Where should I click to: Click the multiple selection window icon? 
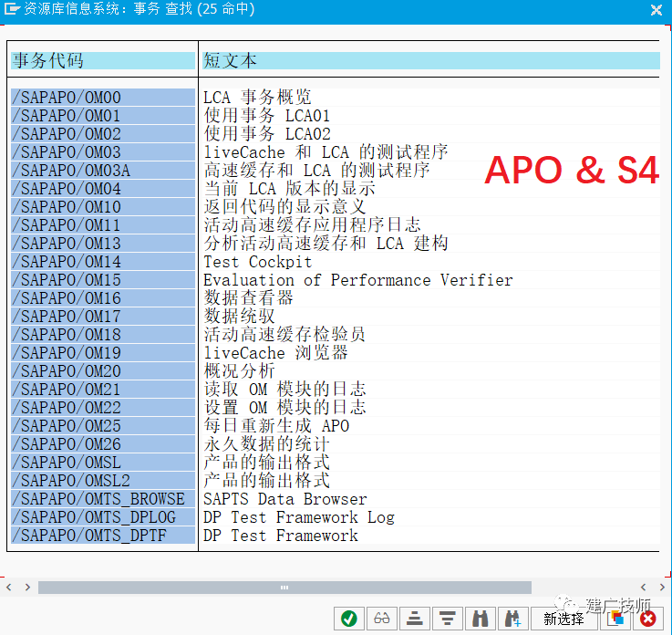(615, 619)
